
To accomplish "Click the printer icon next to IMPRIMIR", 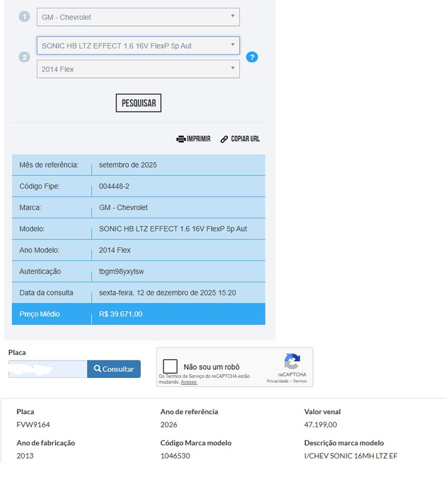I will pyautogui.click(x=182, y=139).
